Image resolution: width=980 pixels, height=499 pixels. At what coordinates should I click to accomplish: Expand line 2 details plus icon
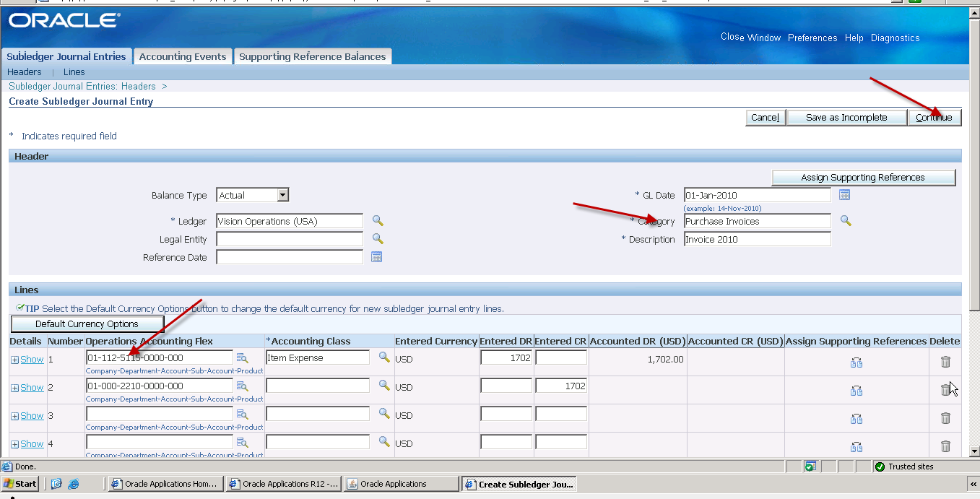pyautogui.click(x=14, y=388)
